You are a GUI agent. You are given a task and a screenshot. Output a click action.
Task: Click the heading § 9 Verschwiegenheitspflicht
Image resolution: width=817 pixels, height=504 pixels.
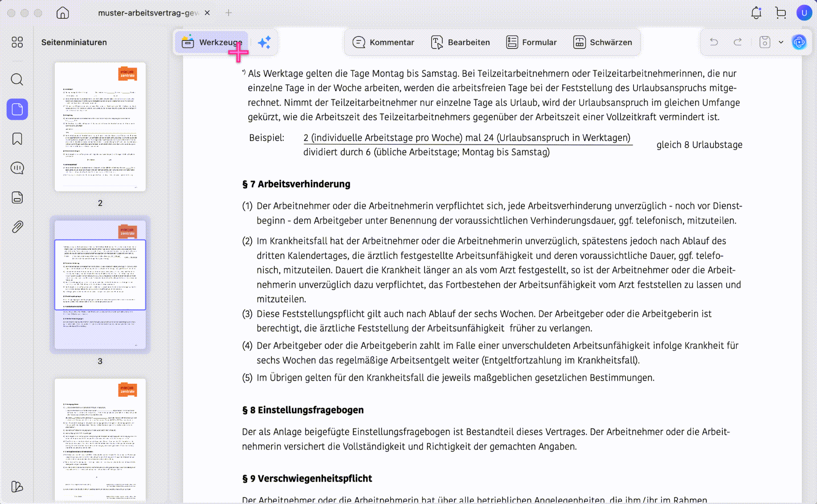(x=307, y=479)
